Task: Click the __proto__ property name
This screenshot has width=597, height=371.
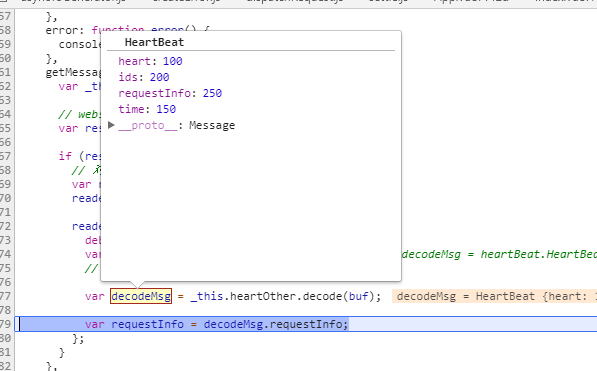Action: [x=148, y=125]
